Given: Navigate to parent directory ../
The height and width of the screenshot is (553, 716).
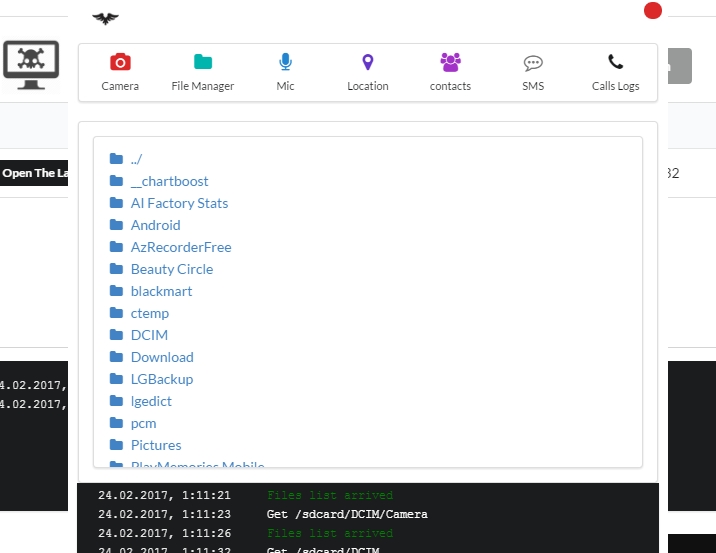Looking at the screenshot, I should 136,159.
